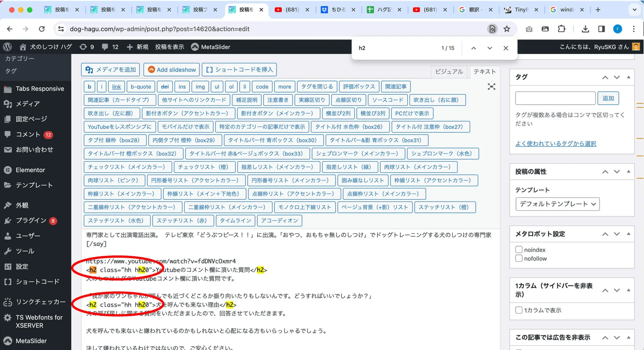Screen dimensions: 644x350
Task: Tick the noindex checkbox
Action: [519, 249]
